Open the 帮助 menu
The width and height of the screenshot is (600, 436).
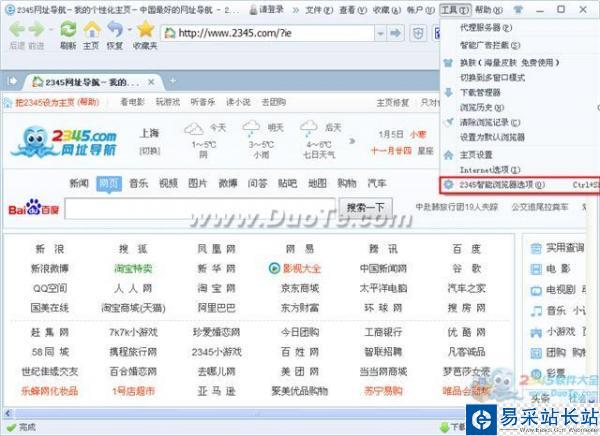(x=489, y=10)
